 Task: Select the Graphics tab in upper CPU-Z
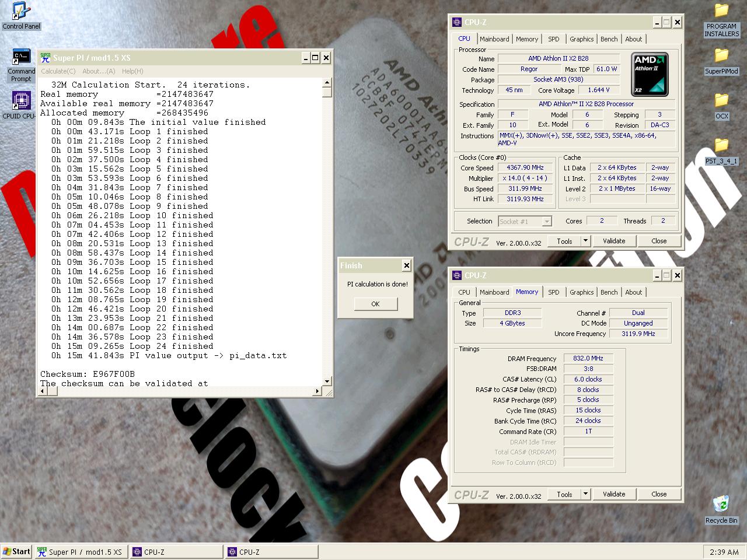coord(581,39)
